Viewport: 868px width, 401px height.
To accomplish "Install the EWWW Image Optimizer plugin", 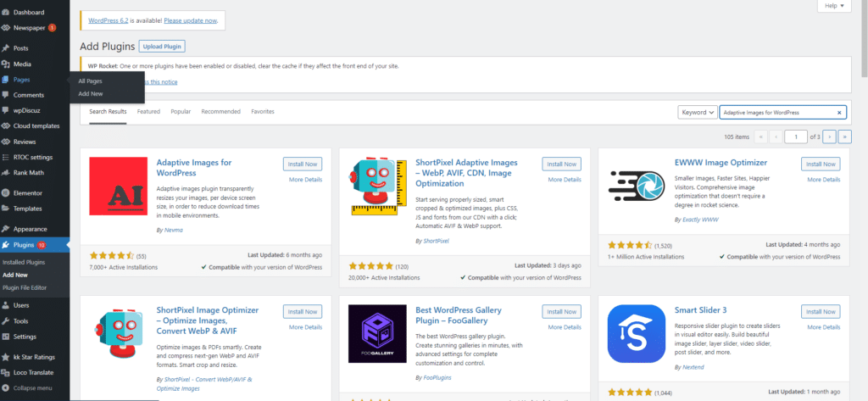I will pyautogui.click(x=821, y=164).
